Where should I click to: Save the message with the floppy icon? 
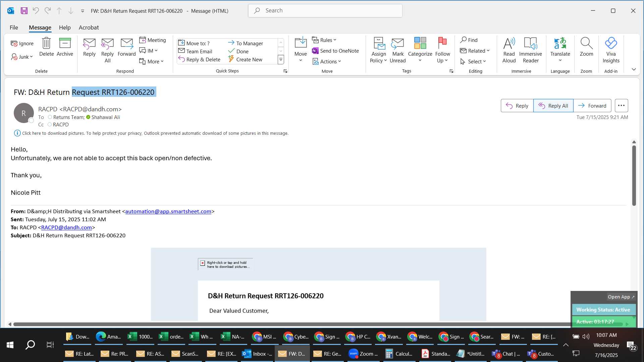coord(24,11)
